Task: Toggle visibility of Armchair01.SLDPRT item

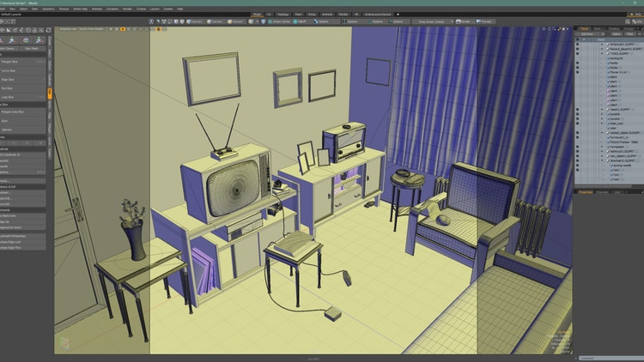Action: [578, 160]
